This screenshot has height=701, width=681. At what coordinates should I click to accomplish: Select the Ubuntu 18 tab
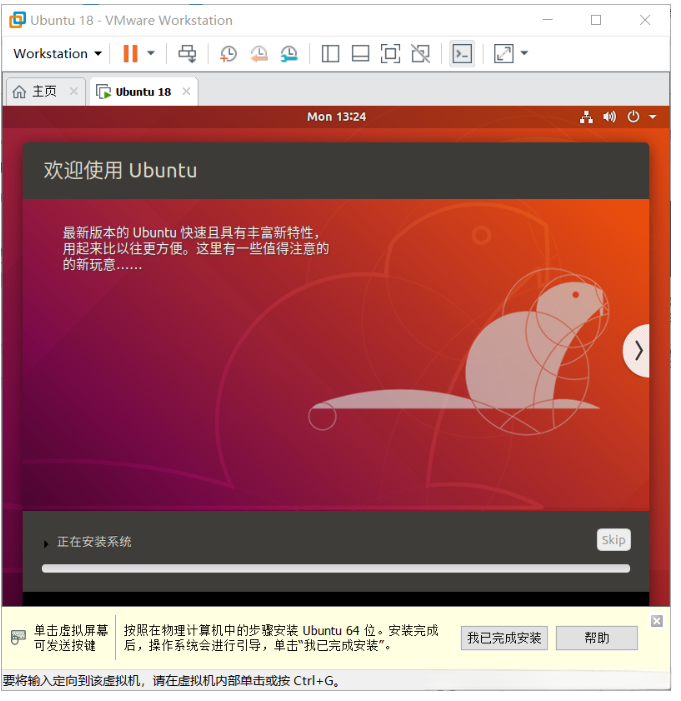pos(143,92)
